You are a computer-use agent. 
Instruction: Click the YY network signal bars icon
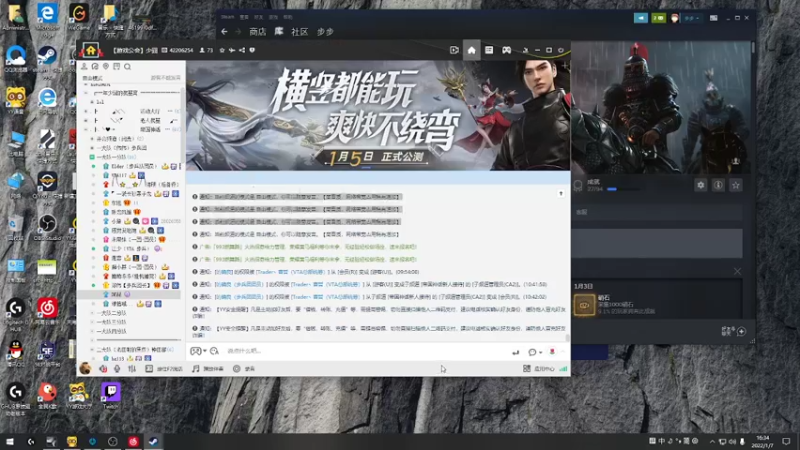pyautogui.click(x=563, y=368)
